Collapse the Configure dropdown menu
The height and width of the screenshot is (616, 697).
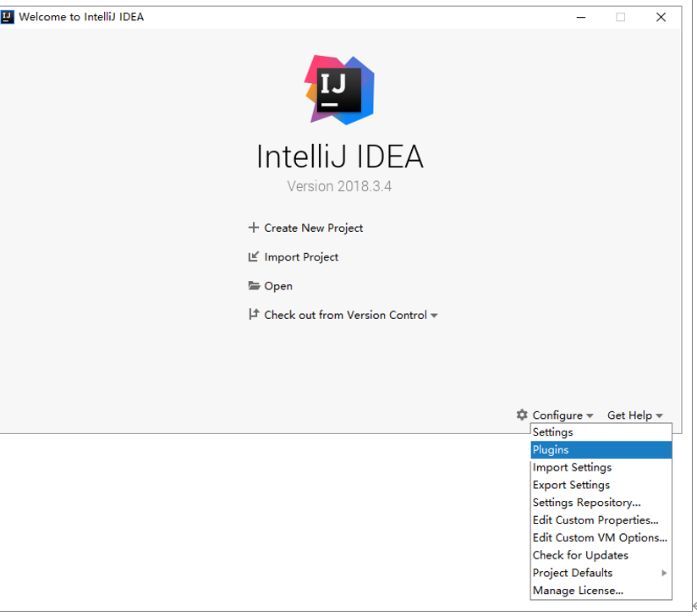563,415
